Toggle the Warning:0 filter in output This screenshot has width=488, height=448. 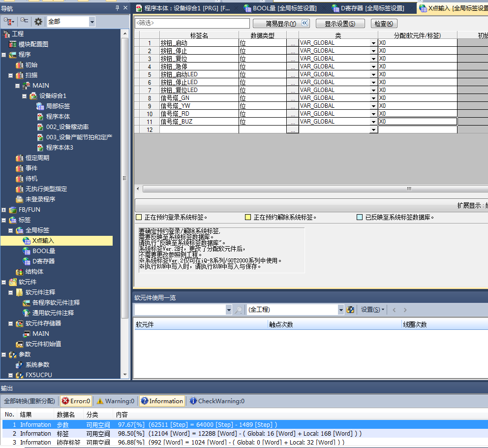[116, 401]
